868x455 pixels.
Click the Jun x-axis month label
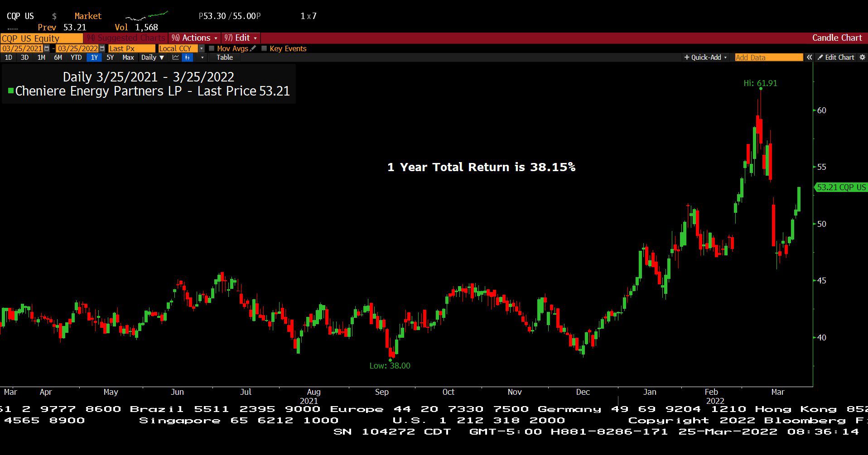point(177,392)
